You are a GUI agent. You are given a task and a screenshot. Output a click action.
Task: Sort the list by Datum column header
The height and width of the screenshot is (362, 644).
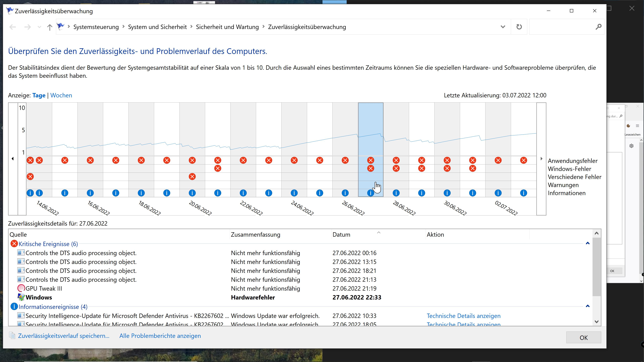tap(341, 234)
